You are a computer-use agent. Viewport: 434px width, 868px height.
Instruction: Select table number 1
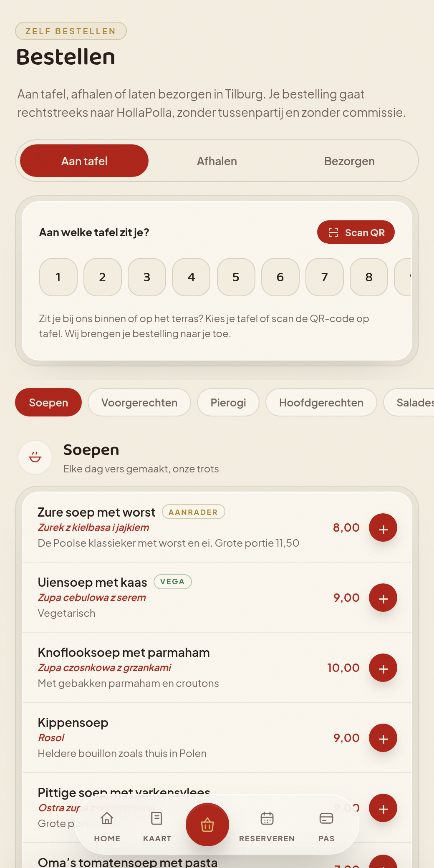[58, 277]
